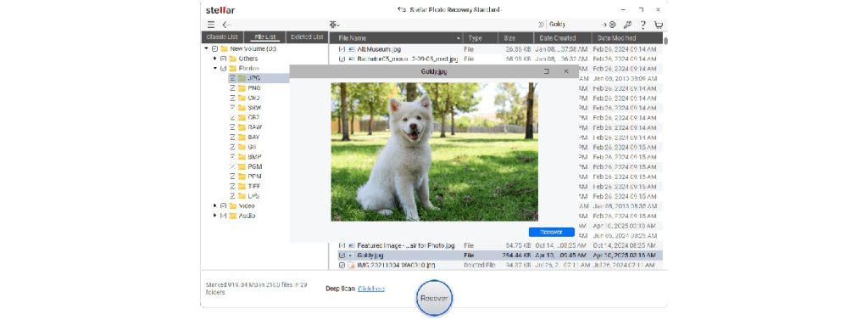Uncheck the AlbMuseum.jpg file checkbox
Image resolution: width=868 pixels, height=320 pixels.
click(342, 49)
